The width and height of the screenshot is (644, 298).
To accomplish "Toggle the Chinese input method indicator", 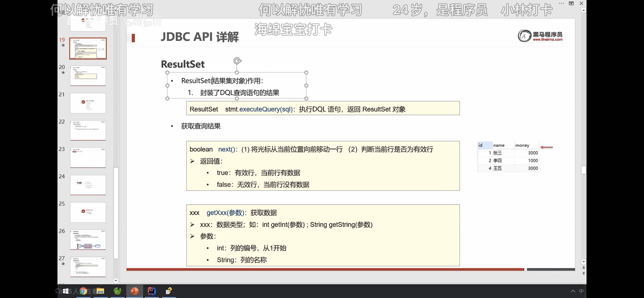I will coord(581,291).
